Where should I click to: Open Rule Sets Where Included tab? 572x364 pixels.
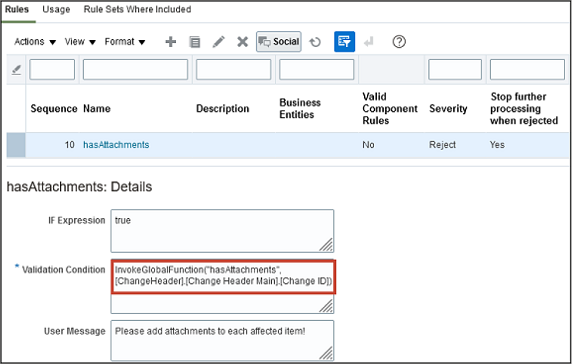pyautogui.click(x=137, y=9)
